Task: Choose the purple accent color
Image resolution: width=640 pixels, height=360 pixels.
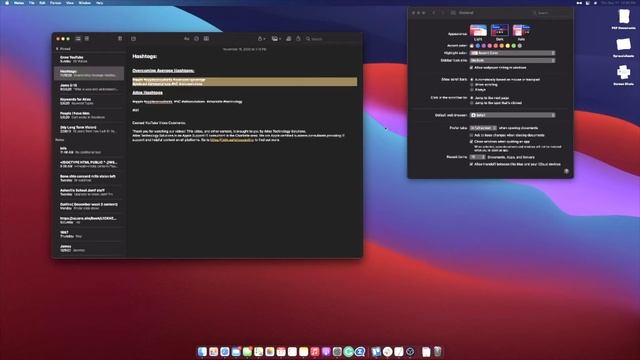Action: (484, 46)
